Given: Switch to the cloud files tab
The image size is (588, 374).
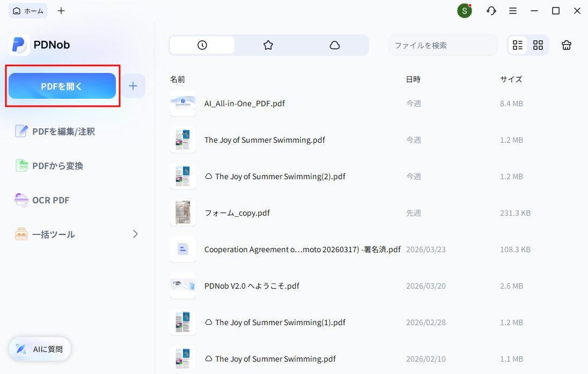Looking at the screenshot, I should [x=335, y=45].
